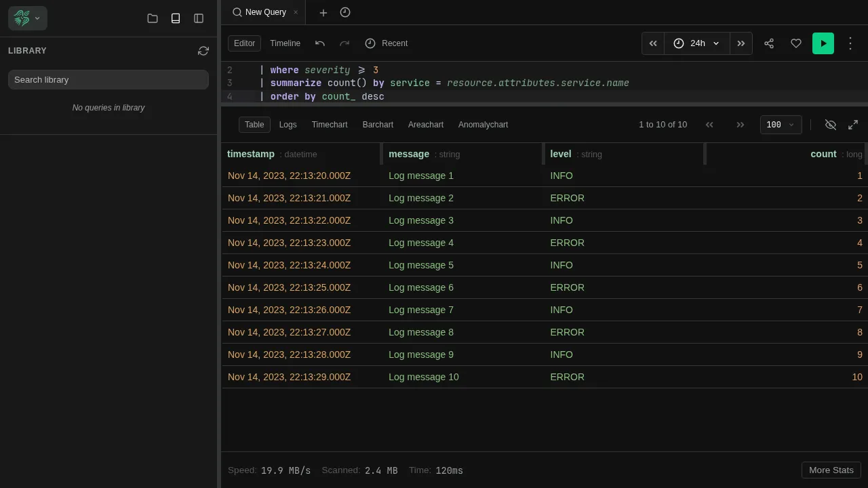Shift time range forward with double-right chevrons
This screenshot has width=868, height=488.
741,43
